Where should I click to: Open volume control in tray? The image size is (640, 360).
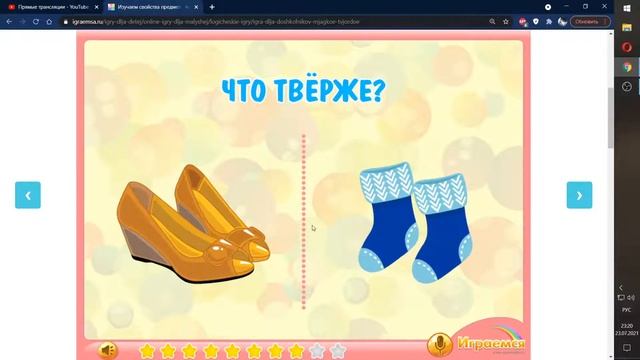(x=631, y=298)
